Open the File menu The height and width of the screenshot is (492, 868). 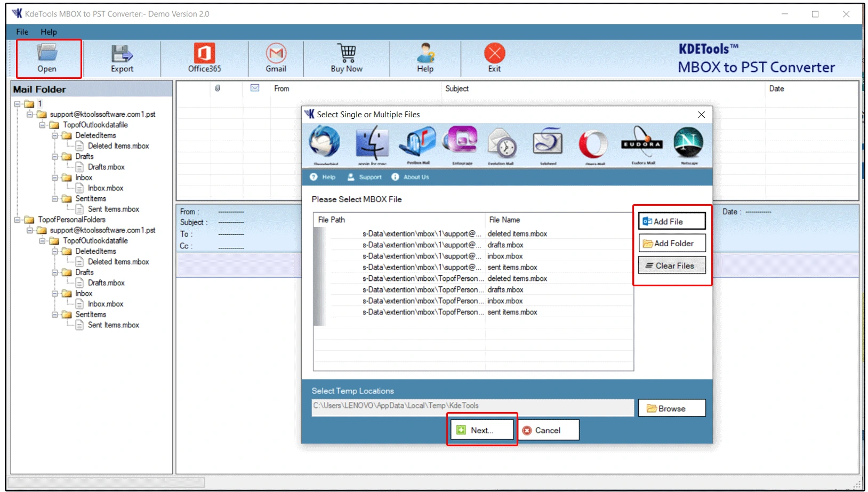(22, 32)
